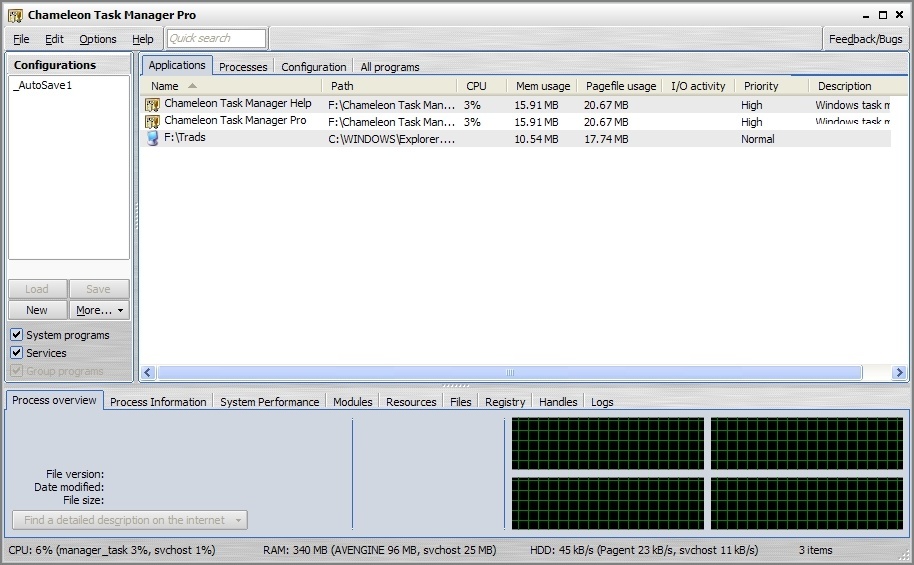Click the New configuration button
Viewport: 914px width, 565px height.
[x=37, y=310]
